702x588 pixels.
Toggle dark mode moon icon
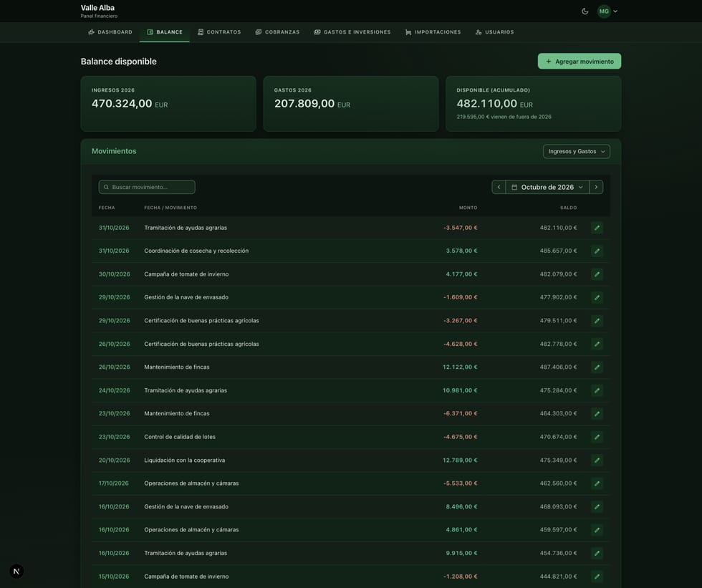pos(585,11)
